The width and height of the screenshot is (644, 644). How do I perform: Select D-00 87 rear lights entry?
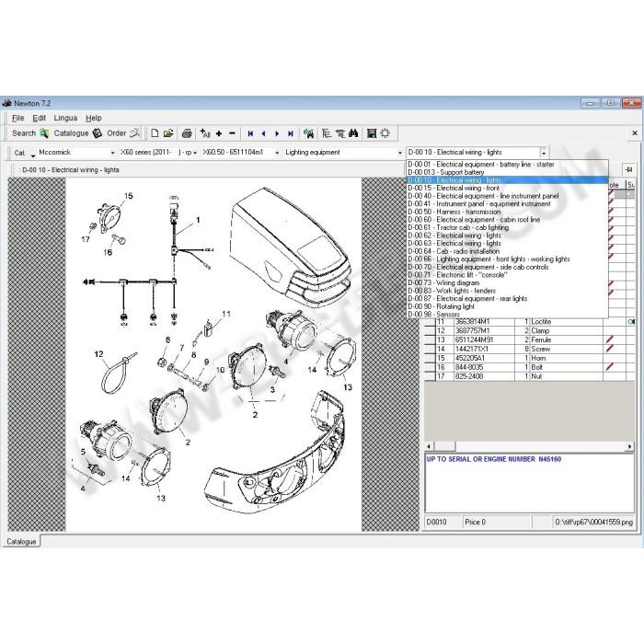(x=507, y=299)
